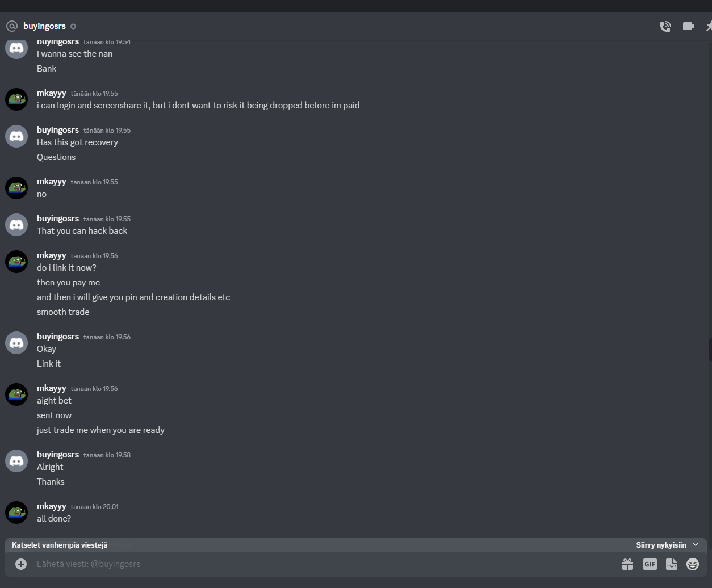Image resolution: width=712 pixels, height=588 pixels.
Task: Click the scrollbar handle on right edge
Action: pyautogui.click(x=710, y=350)
